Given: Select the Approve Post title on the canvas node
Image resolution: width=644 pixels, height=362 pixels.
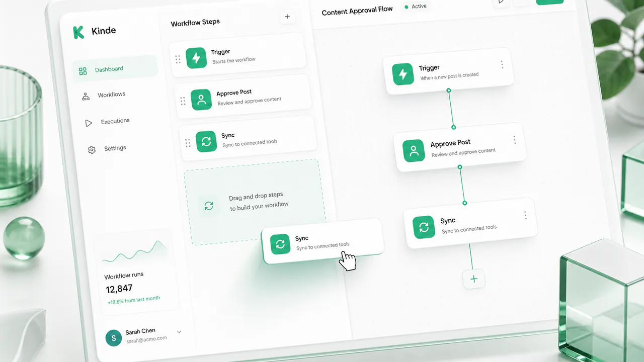Looking at the screenshot, I should click(450, 143).
